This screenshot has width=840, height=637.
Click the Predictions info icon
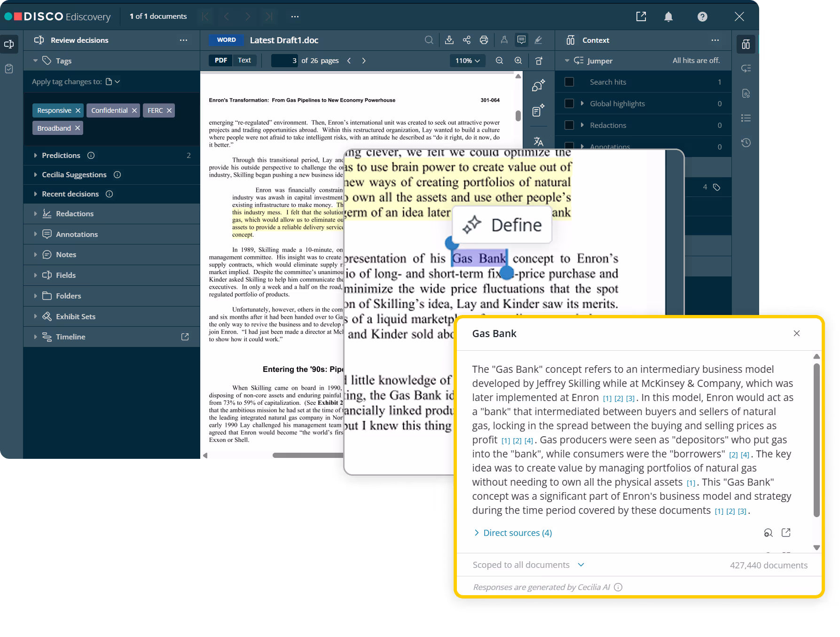(x=91, y=155)
